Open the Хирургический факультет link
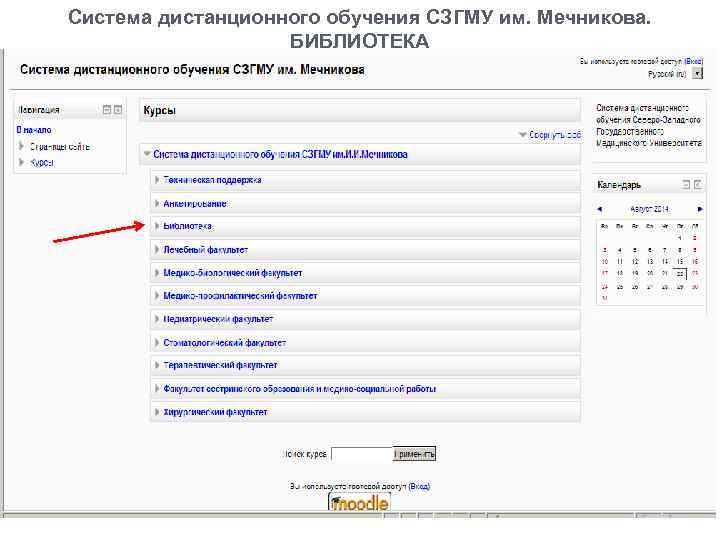Image resolution: width=720 pixels, height=540 pixels. pos(215,412)
